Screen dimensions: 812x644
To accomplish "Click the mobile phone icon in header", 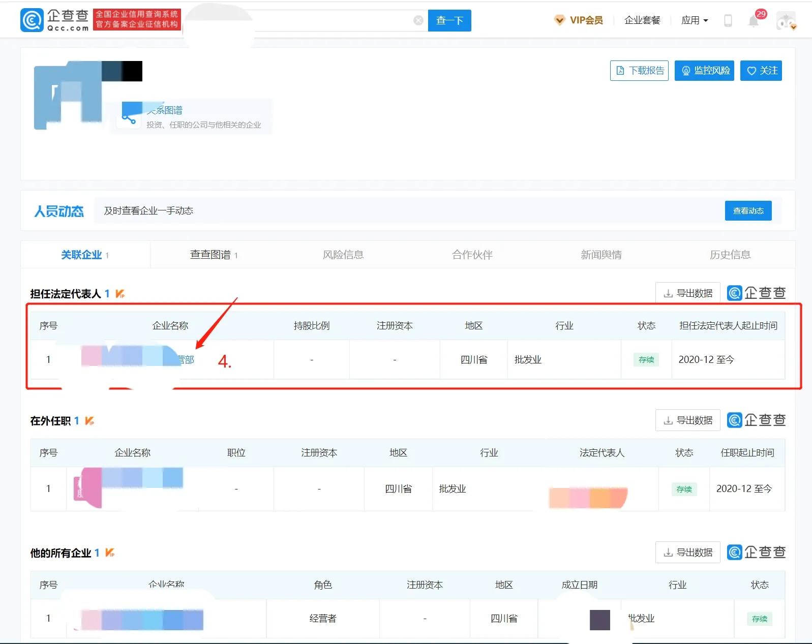I will 728,20.
